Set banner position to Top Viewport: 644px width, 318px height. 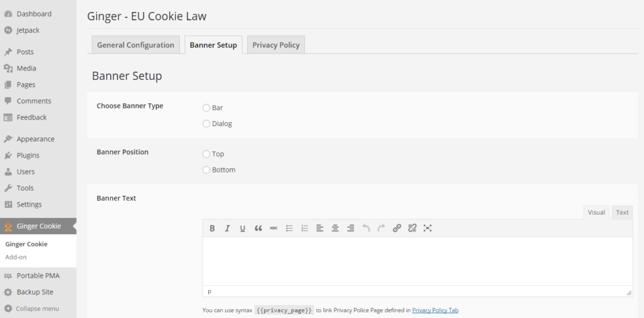[206, 154]
